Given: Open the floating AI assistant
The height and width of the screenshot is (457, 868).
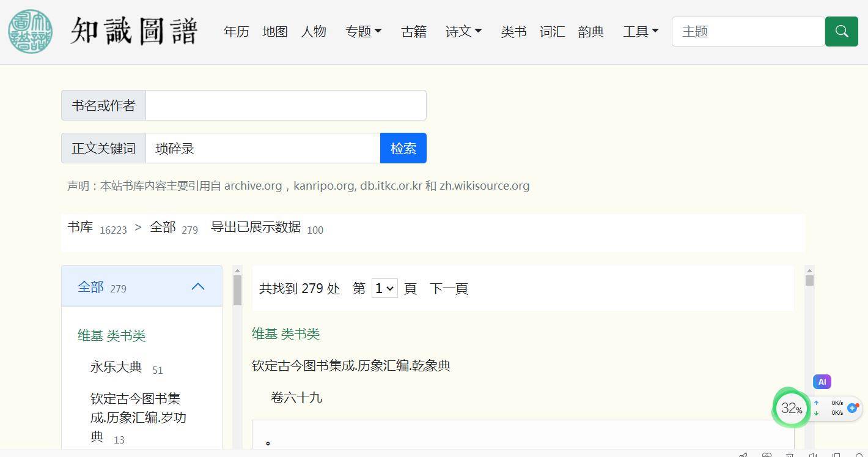Looking at the screenshot, I should [x=822, y=381].
